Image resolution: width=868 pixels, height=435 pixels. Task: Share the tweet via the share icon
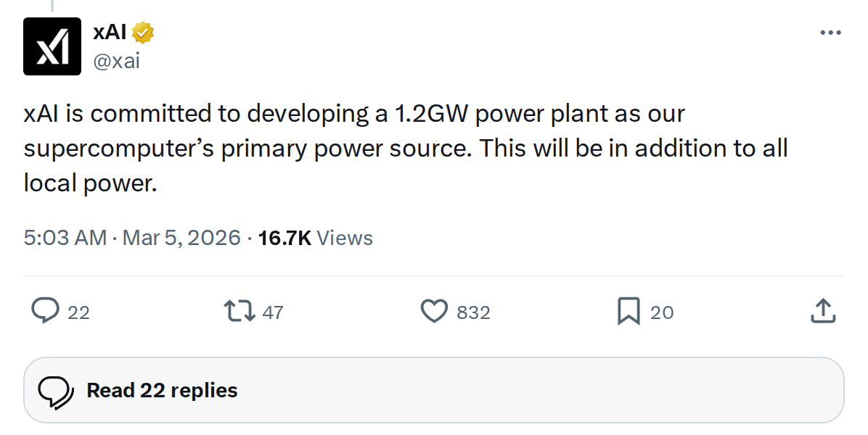(824, 312)
